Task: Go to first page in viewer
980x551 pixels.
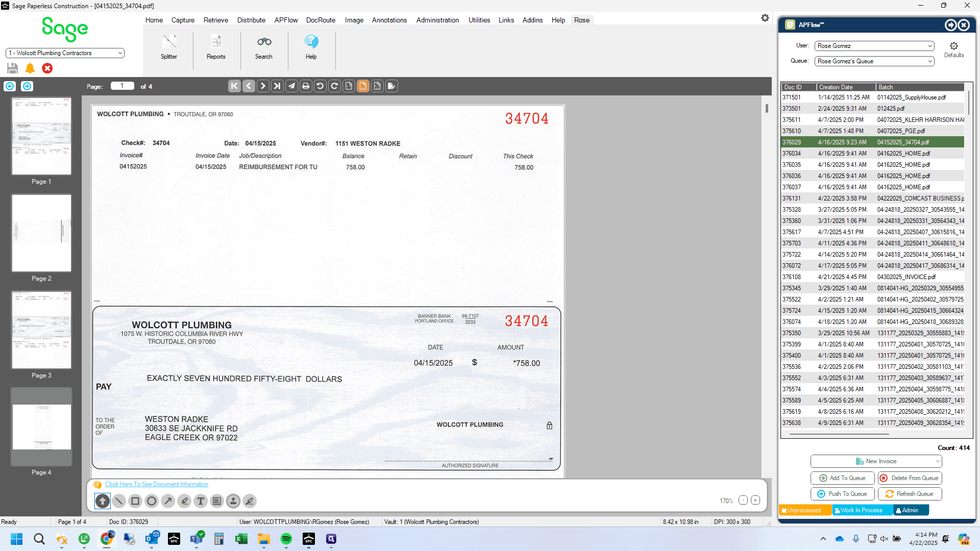Action: [234, 86]
